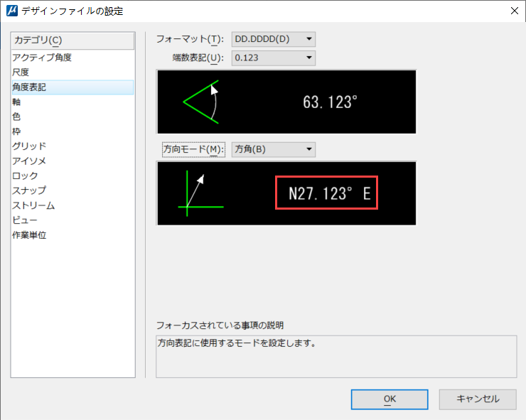The height and width of the screenshot is (420, 526).
Task: Select the ストリーム category
Action: pos(73,205)
